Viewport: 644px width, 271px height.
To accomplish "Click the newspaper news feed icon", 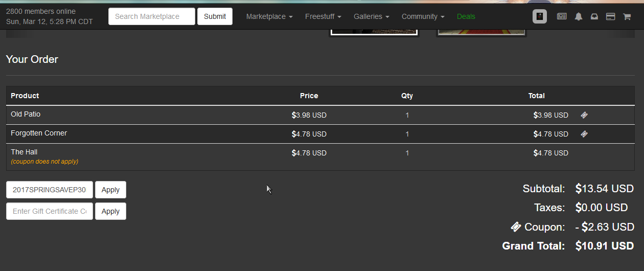I will [562, 16].
